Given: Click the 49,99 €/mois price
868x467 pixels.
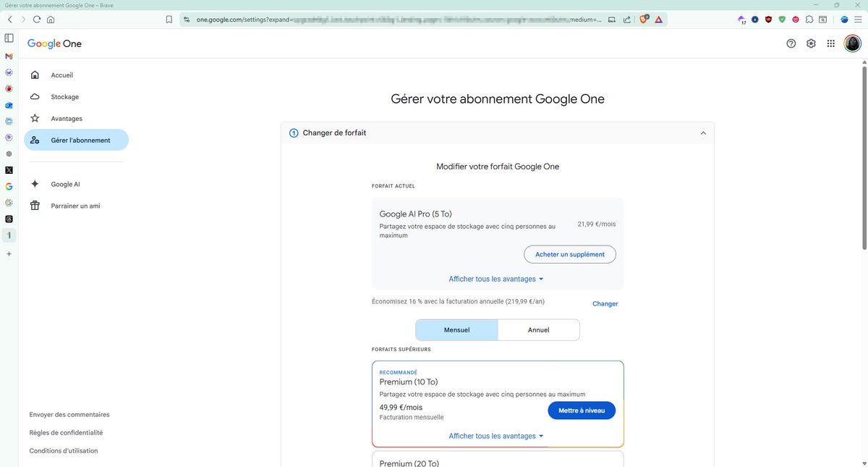Looking at the screenshot, I should (401, 407).
